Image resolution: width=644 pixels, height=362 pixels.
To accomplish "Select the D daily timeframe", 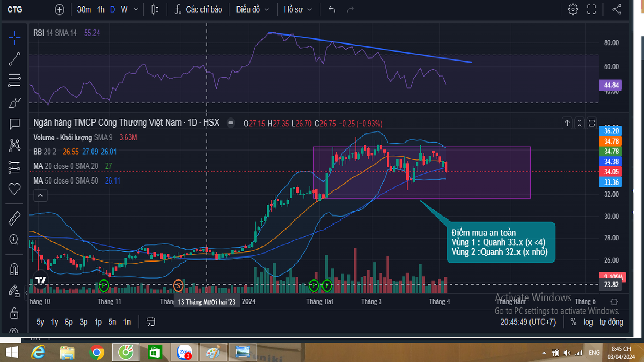I will click(x=112, y=9).
